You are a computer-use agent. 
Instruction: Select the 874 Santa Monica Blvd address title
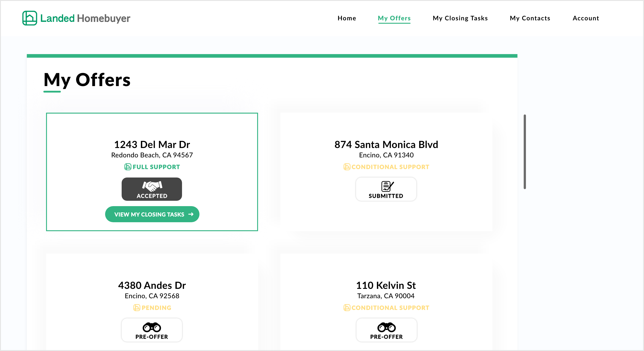(x=386, y=144)
